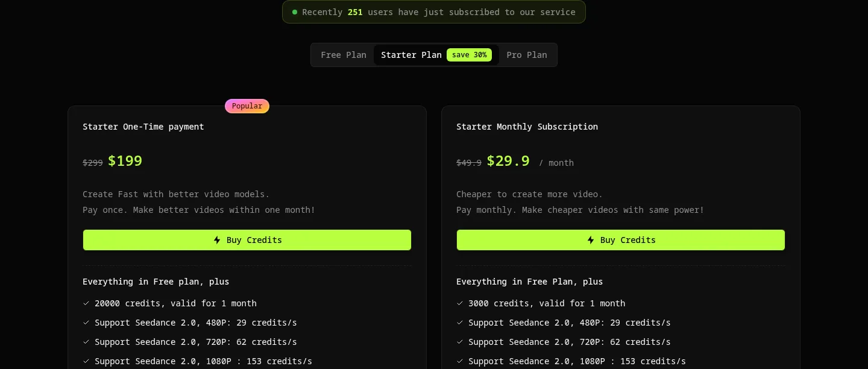Buy Credits for Starter One-Time payment
The height and width of the screenshot is (369, 868).
247,240
